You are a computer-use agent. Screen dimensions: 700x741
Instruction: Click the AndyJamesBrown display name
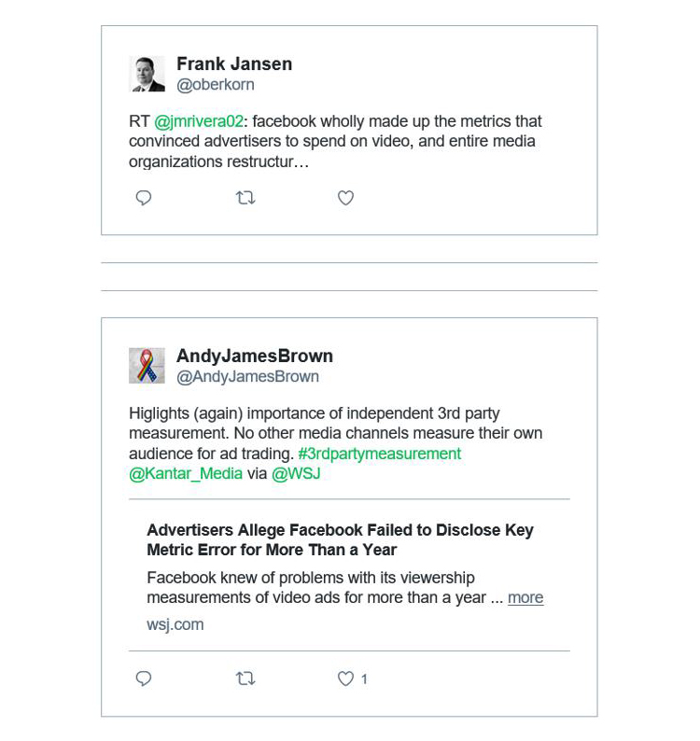(x=255, y=356)
